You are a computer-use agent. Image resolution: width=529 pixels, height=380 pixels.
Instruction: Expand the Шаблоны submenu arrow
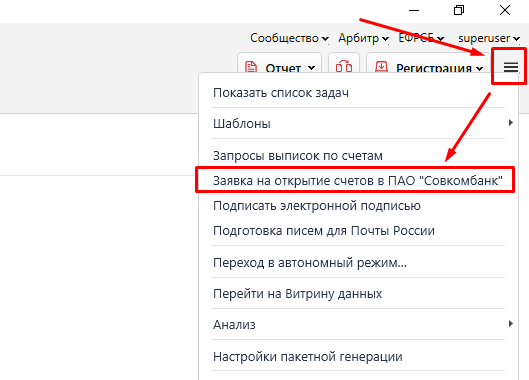[x=510, y=123]
